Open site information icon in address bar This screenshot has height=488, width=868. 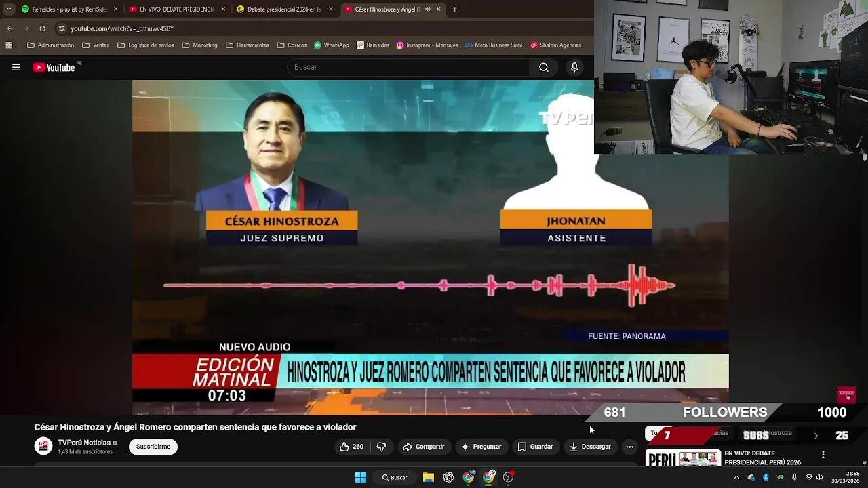62,28
